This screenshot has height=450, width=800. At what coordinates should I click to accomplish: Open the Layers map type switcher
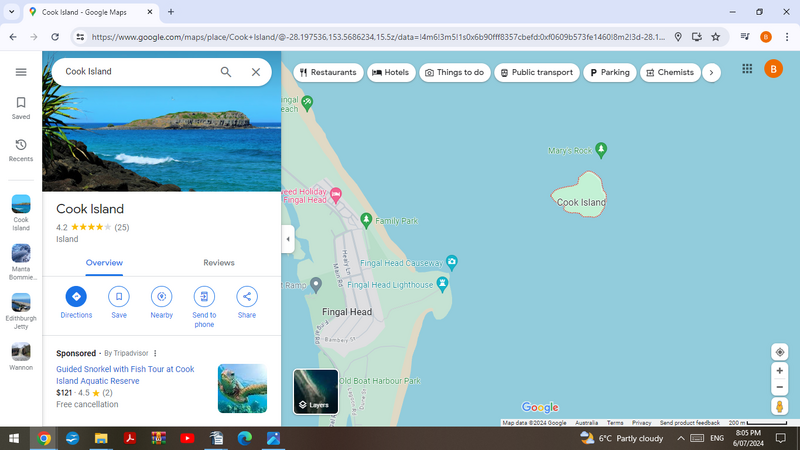click(x=315, y=392)
